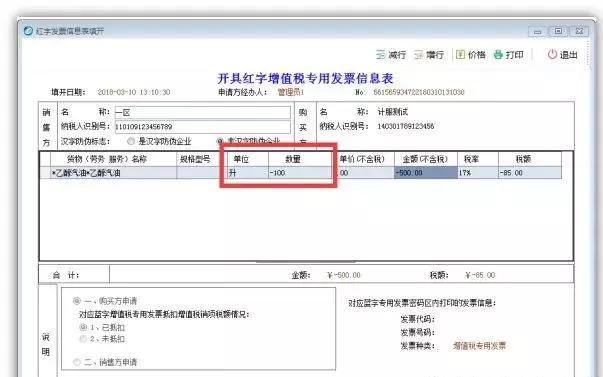Screen dimensions: 603x377
Task: Select 是汉字防伪企业 radio button
Action: click(x=131, y=141)
